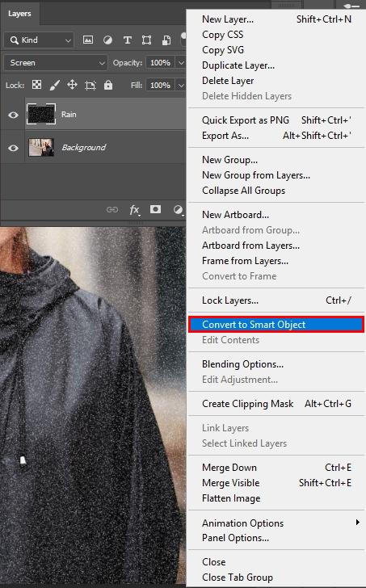Select the Rain layer thumbnail
The width and height of the screenshot is (366, 588).
pyautogui.click(x=41, y=114)
